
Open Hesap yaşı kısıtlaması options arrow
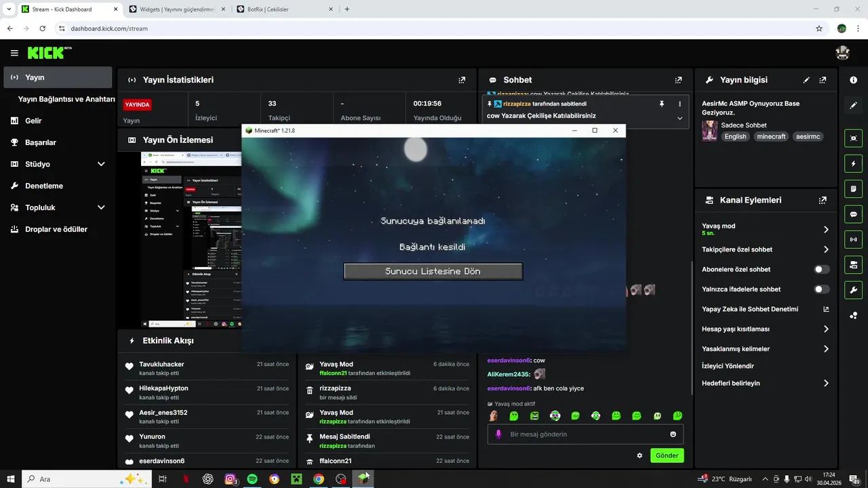[826, 329]
